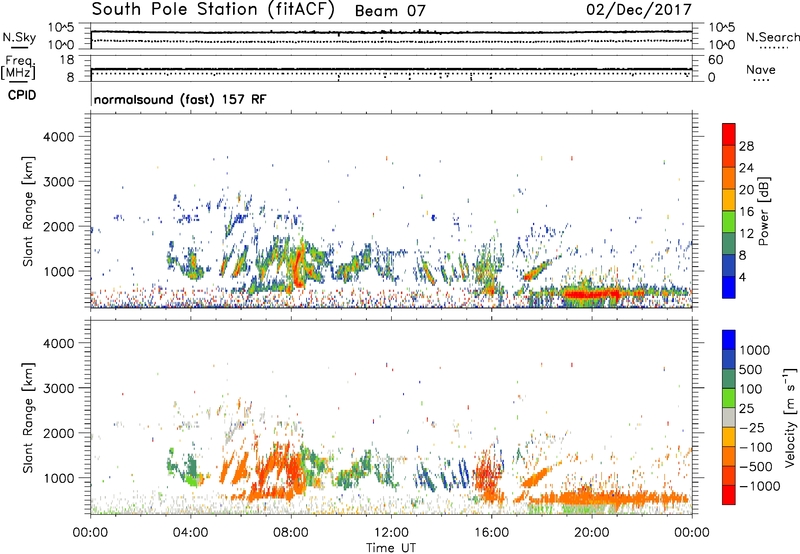The width and height of the screenshot is (800, 554).
Task: Select the 'Beam 07' label
Action: point(390,11)
